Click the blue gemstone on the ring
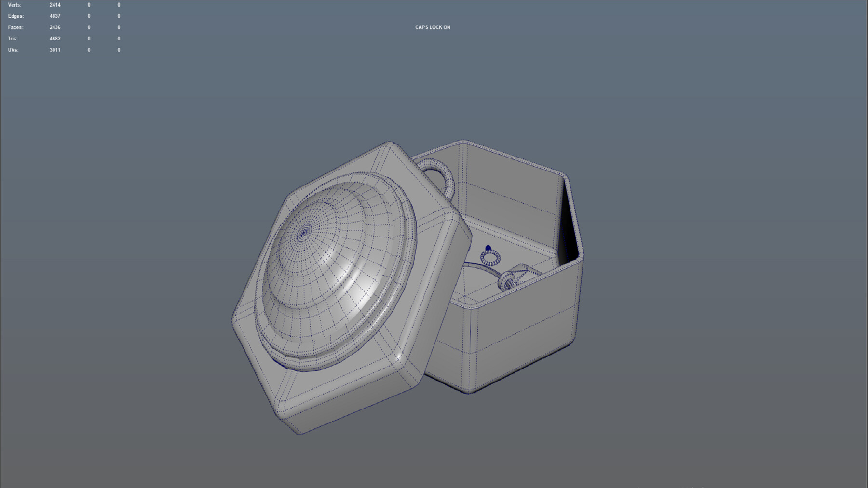This screenshot has width=868, height=488. 488,247
